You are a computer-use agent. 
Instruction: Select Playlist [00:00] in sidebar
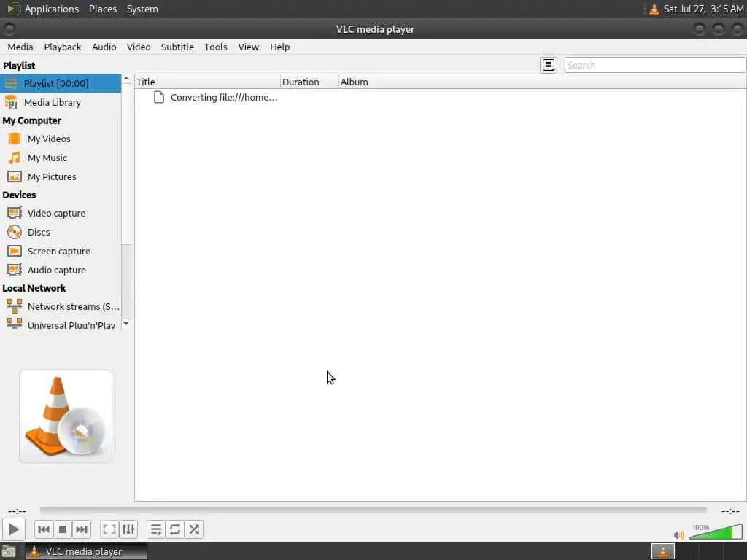pos(61,83)
